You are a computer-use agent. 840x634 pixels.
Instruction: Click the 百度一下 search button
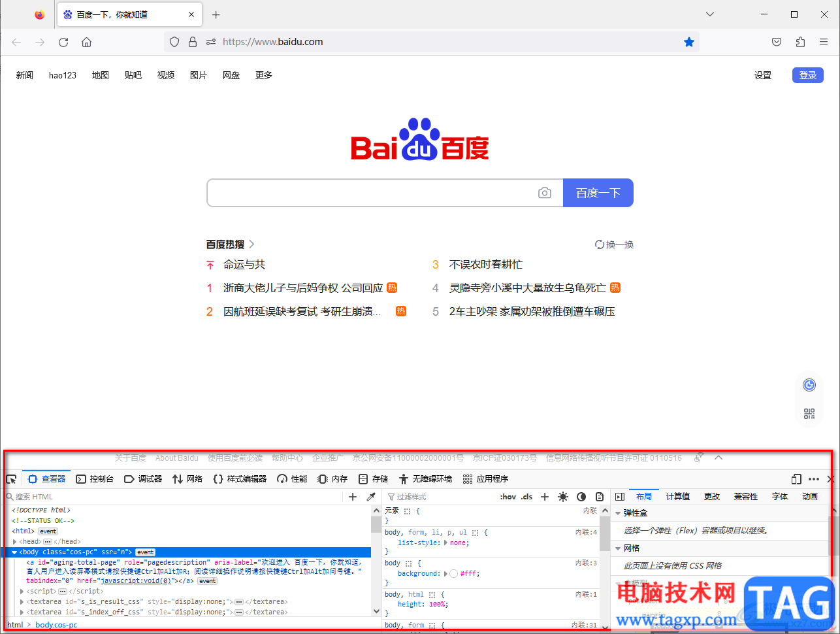tap(598, 193)
